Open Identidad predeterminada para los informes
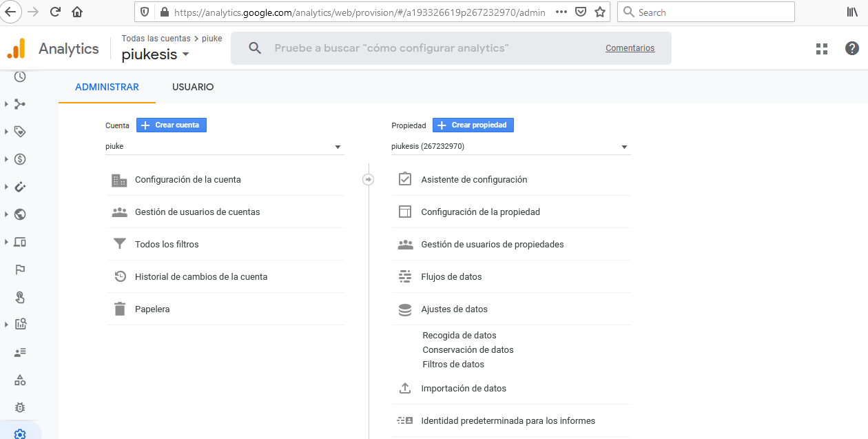The image size is (868, 439). pyautogui.click(x=511, y=420)
